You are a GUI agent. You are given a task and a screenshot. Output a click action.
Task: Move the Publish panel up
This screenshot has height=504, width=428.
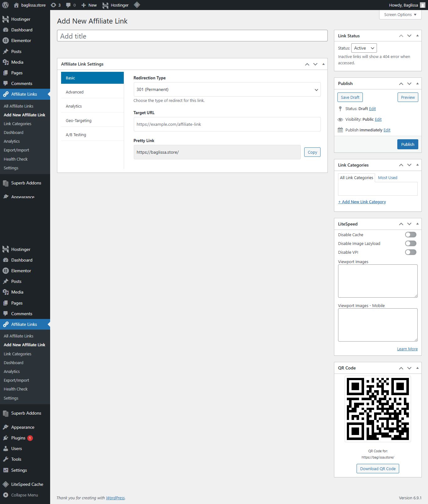(401, 83)
